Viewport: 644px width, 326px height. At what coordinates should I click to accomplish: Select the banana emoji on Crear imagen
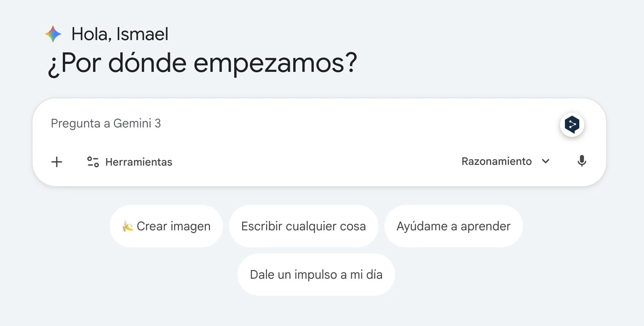pyautogui.click(x=128, y=226)
